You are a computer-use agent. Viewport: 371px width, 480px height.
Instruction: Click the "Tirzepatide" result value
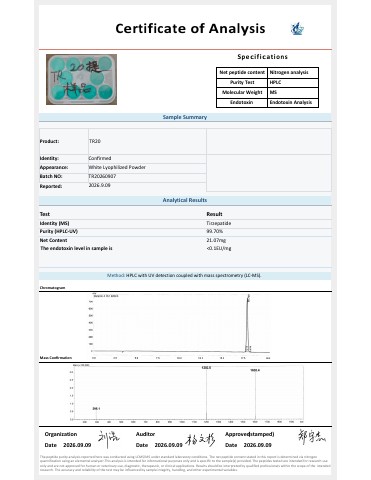219,223
